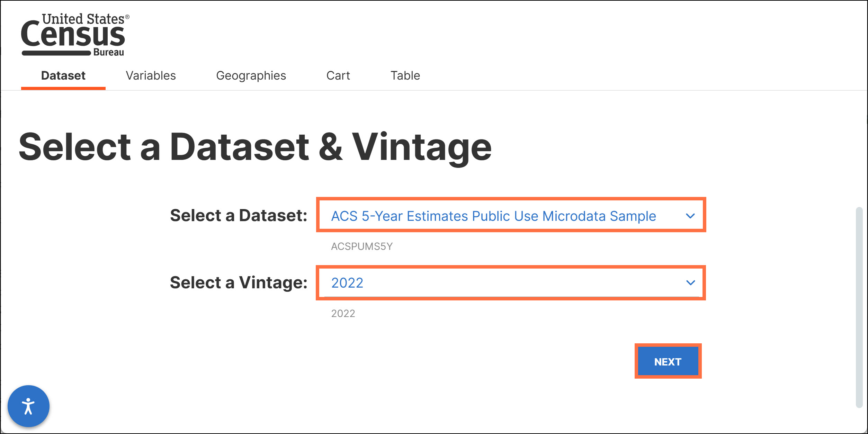Click the 2022 vintage value text
Screen dimensions: 868x434
347,282
